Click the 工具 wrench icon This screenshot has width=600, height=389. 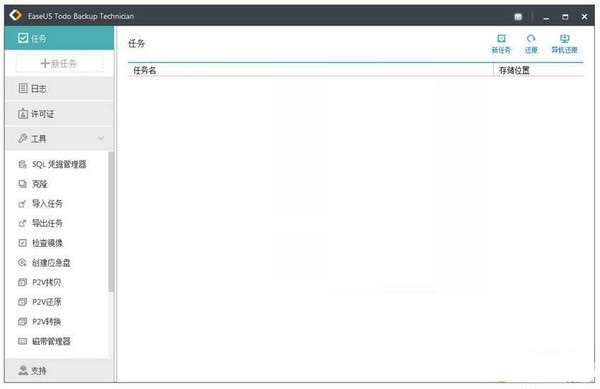point(23,138)
